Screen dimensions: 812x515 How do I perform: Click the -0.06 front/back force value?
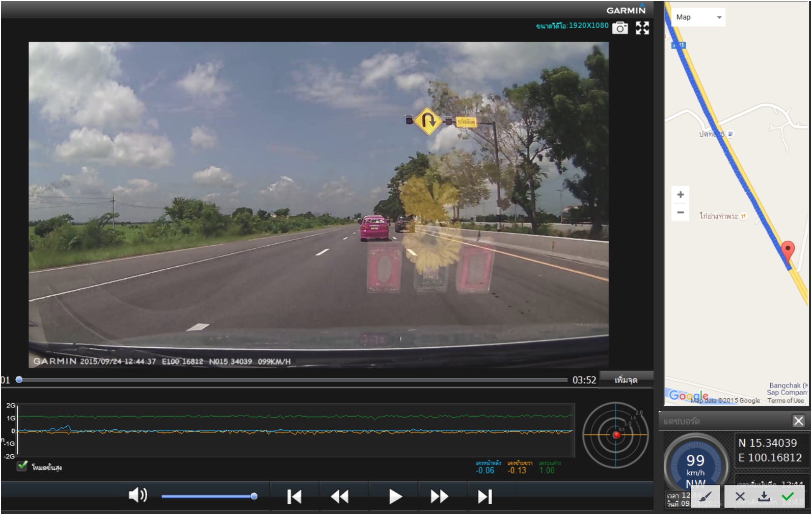[x=485, y=471]
